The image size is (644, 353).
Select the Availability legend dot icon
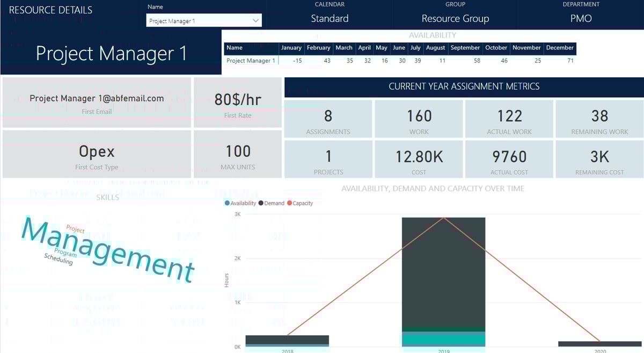coord(228,203)
